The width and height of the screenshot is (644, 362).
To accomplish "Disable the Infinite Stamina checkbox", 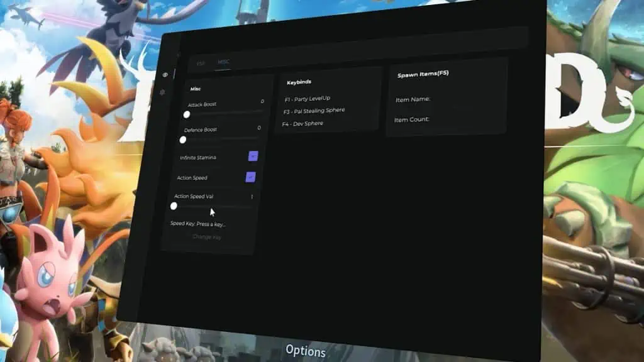I will tap(253, 156).
